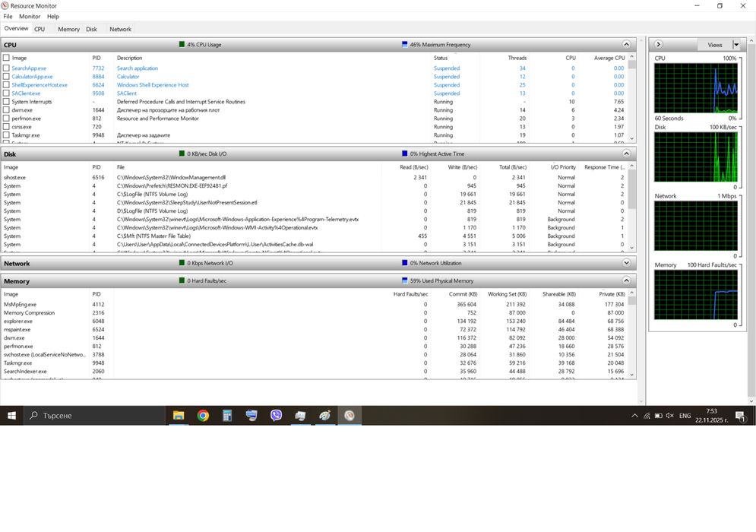Click the Disk list scroll down arrow

[632, 248]
